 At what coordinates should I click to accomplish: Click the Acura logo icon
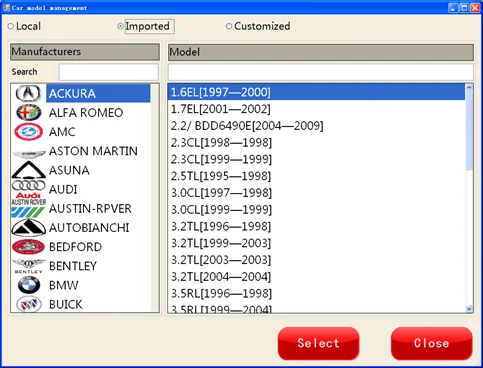pos(28,93)
